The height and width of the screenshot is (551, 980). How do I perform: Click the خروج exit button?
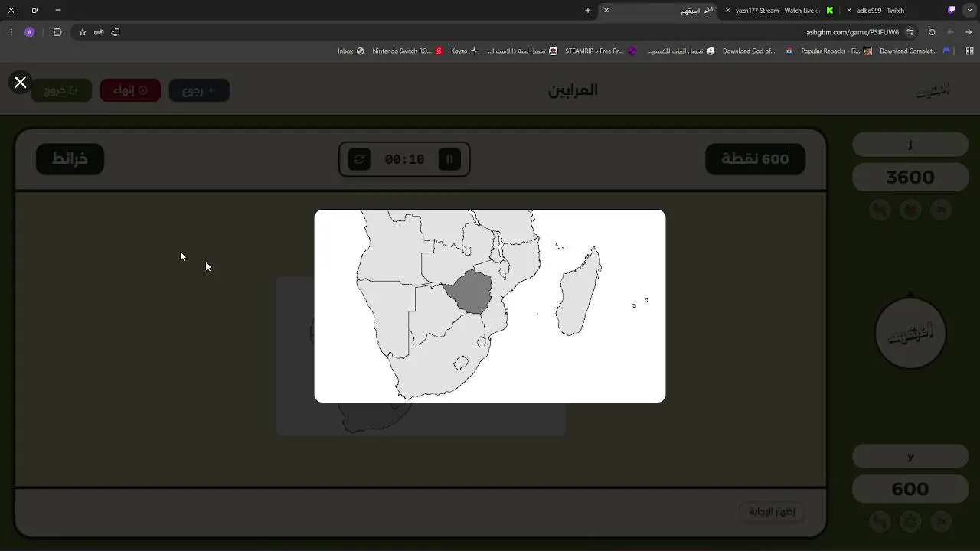coord(61,90)
